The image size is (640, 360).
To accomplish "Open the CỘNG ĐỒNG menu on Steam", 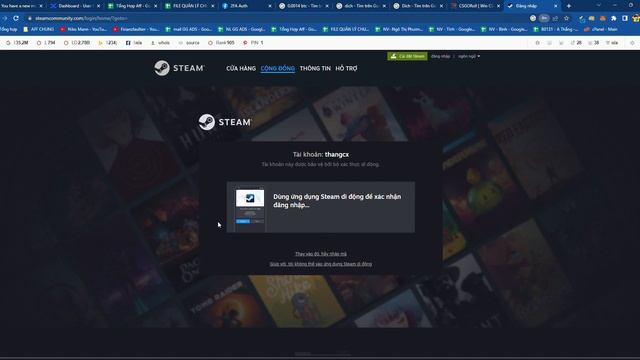I will pyautogui.click(x=278, y=69).
